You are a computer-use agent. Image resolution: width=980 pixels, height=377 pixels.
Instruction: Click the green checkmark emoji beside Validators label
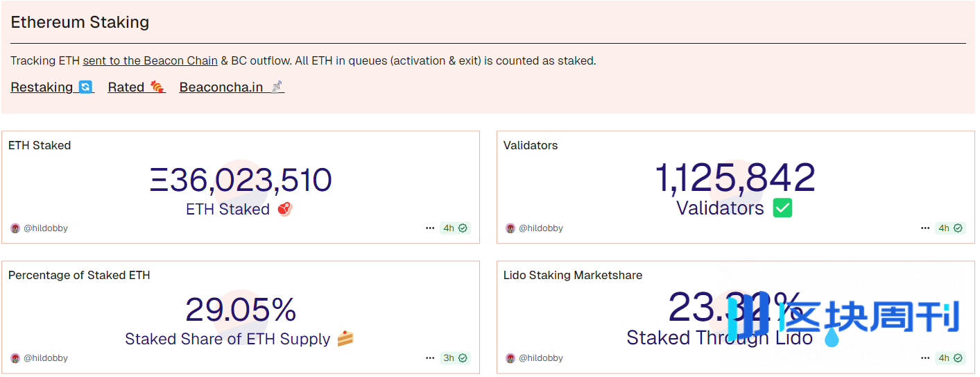click(782, 208)
